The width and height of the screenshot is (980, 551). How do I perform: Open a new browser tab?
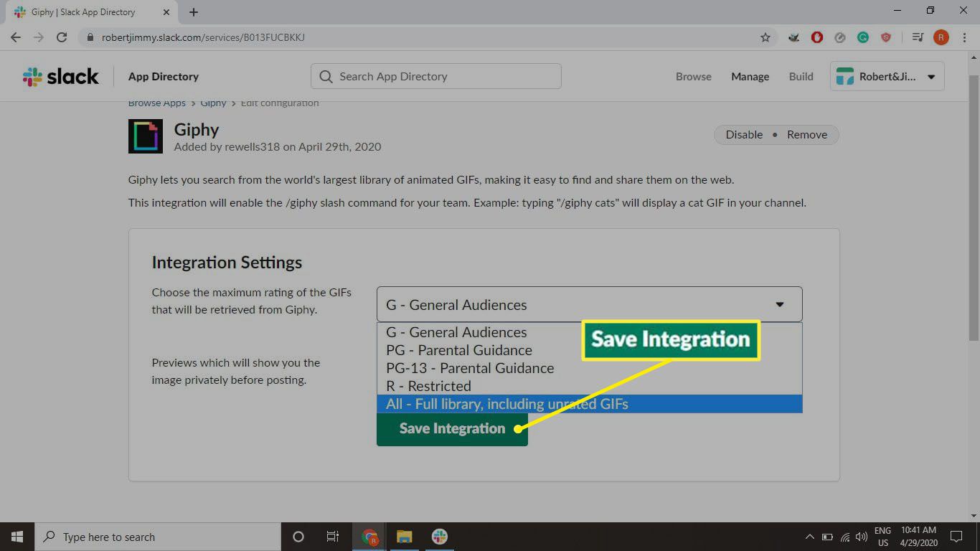(x=194, y=12)
